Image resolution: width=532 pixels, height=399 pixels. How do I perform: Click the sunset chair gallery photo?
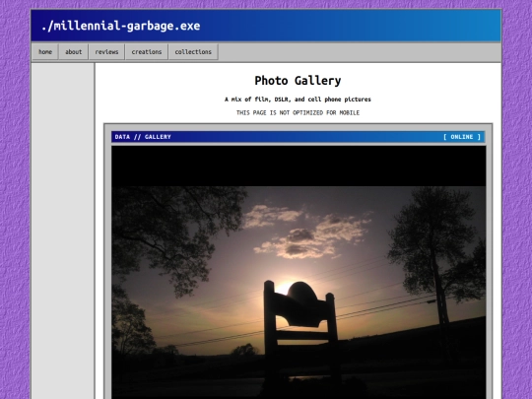tap(299, 293)
